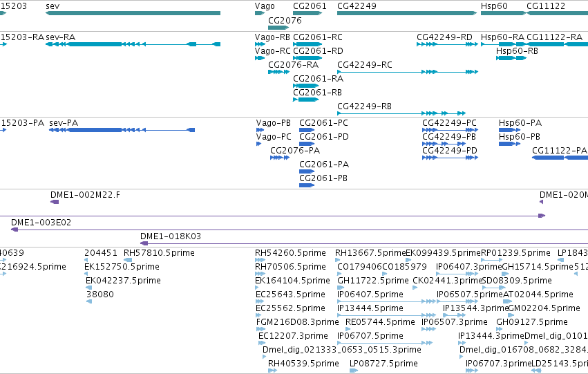
Task: Click the DME1-018K03 BAC label
Action: [x=171, y=236]
